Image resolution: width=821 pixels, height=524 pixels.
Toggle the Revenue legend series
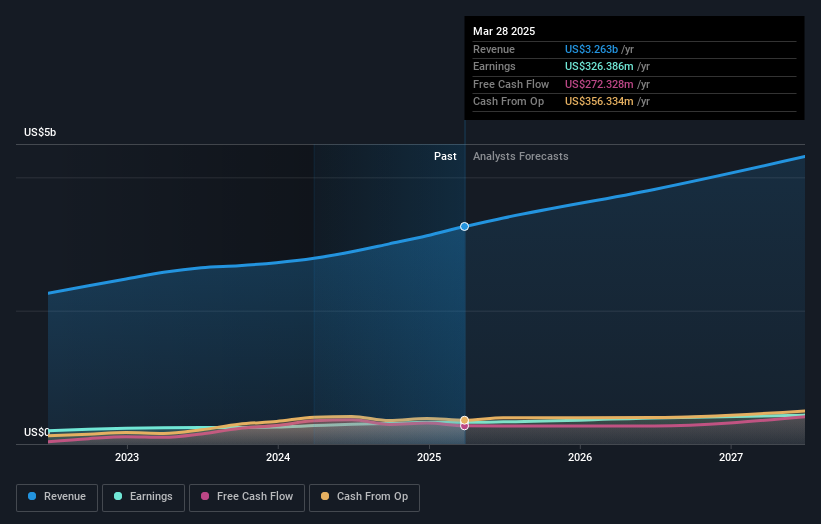point(57,497)
